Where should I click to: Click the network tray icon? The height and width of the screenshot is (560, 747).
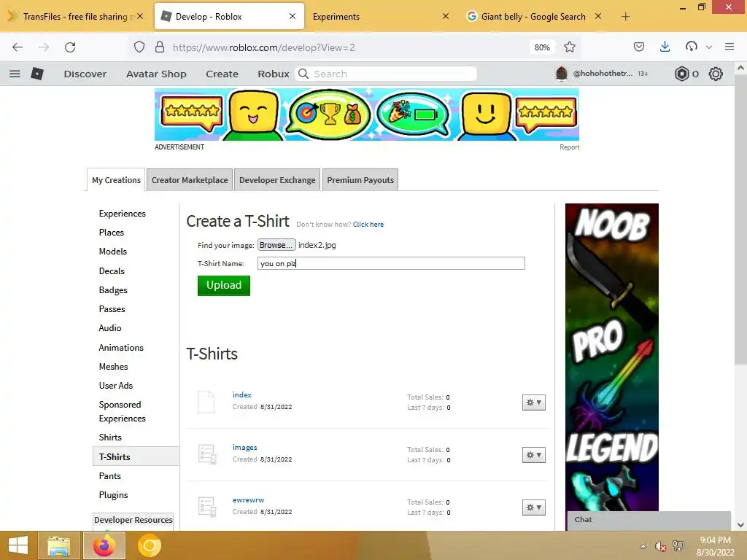[678, 545]
